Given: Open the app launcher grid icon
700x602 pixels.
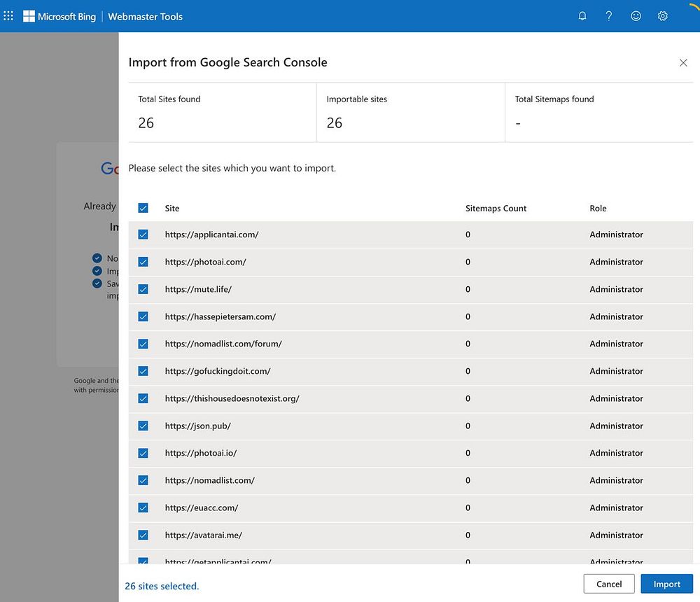Looking at the screenshot, I should 8,16.
